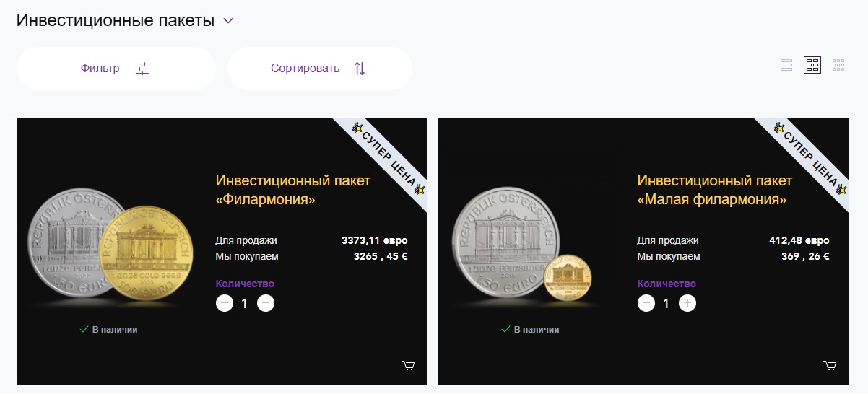This screenshot has width=868, height=394.
Task: Click the quantity field of «Малая филармония»
Action: click(667, 304)
